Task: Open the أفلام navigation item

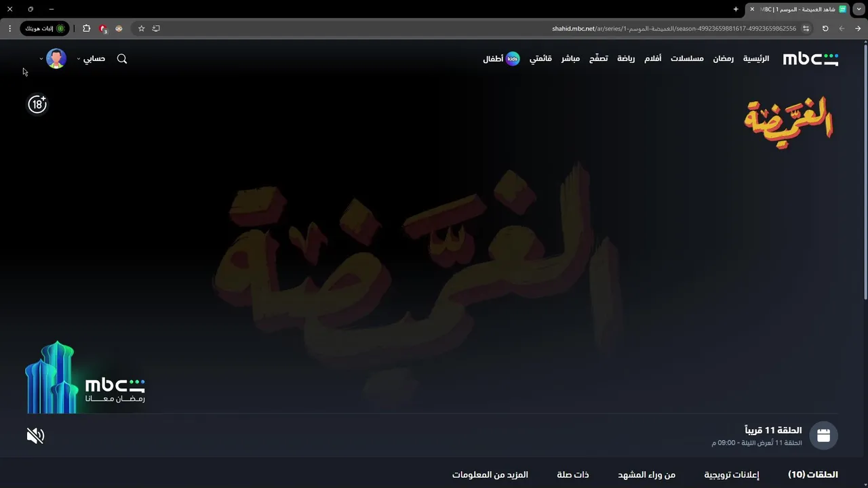Action: pos(652,59)
